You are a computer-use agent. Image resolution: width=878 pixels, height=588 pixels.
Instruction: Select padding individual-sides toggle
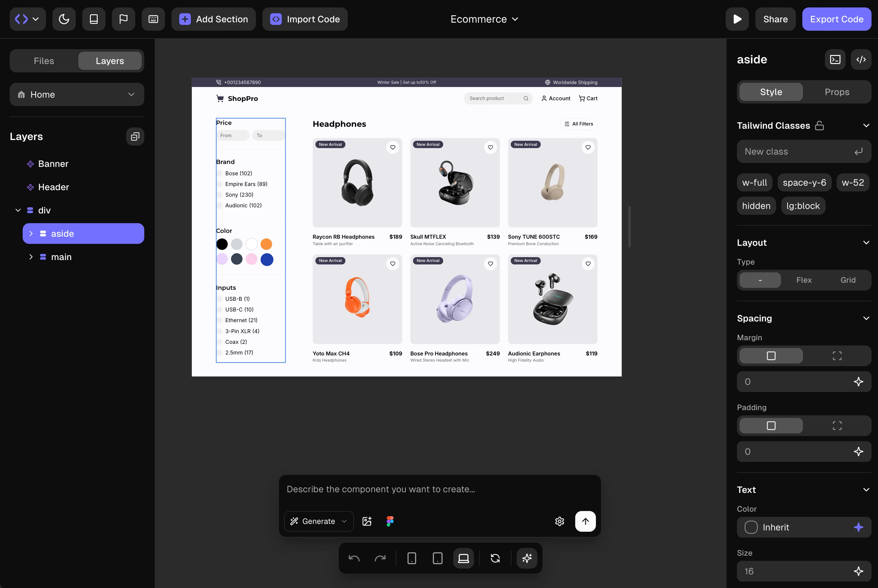coord(837,426)
